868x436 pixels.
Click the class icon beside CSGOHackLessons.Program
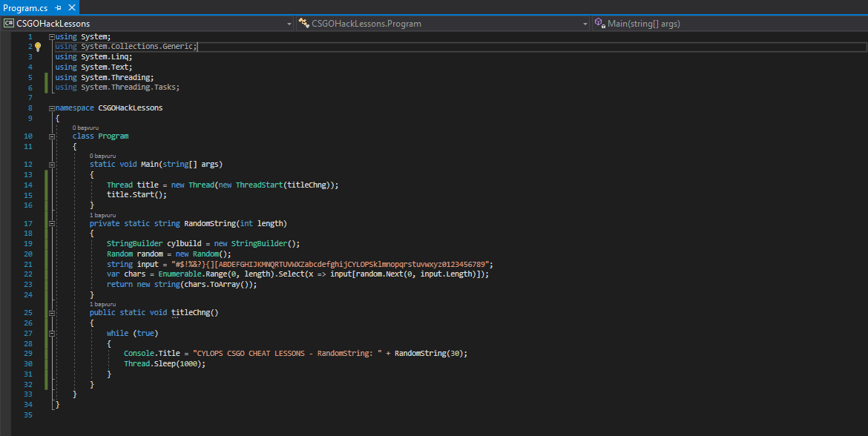pos(303,23)
